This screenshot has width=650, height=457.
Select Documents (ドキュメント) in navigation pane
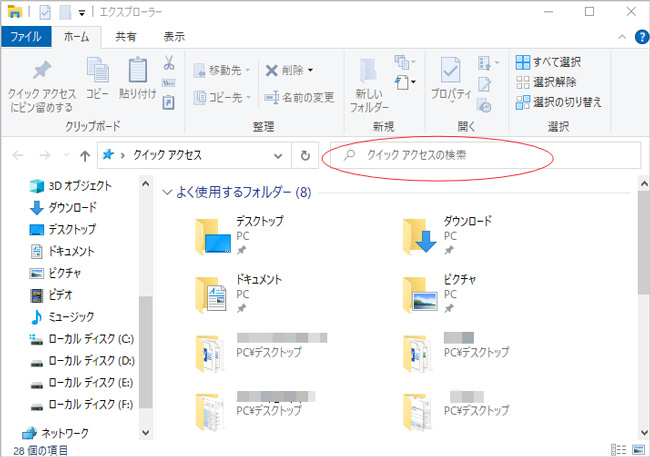click(62, 251)
